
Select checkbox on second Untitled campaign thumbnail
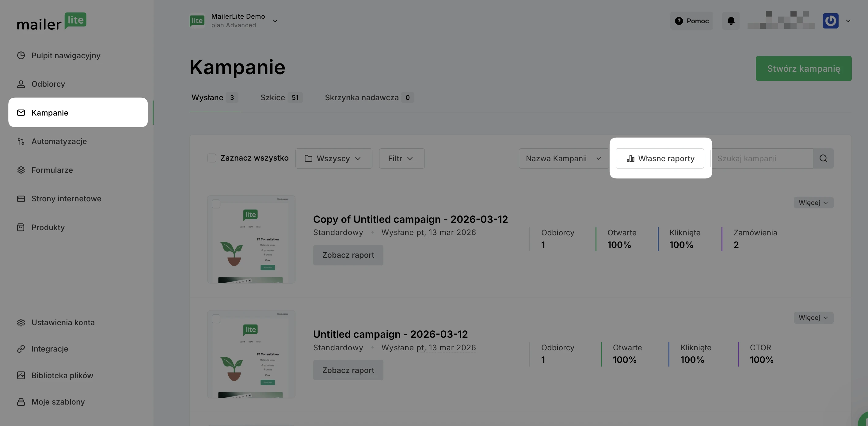(x=216, y=319)
